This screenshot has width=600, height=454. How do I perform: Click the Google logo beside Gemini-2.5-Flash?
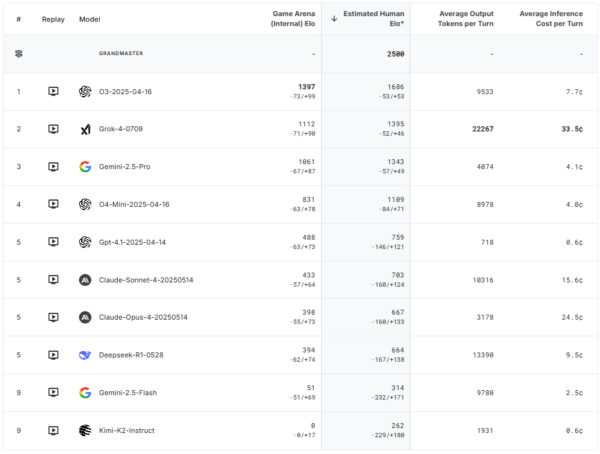pyautogui.click(x=85, y=393)
